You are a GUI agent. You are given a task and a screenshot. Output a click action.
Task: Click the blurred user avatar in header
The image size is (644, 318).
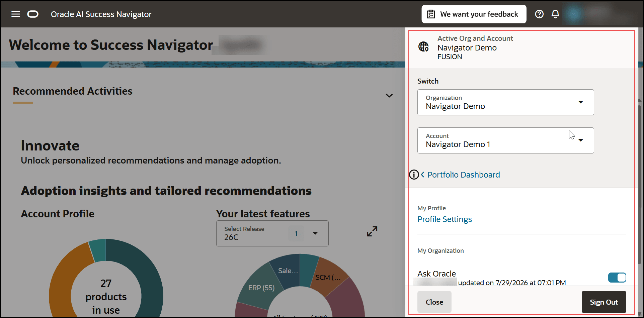point(574,14)
